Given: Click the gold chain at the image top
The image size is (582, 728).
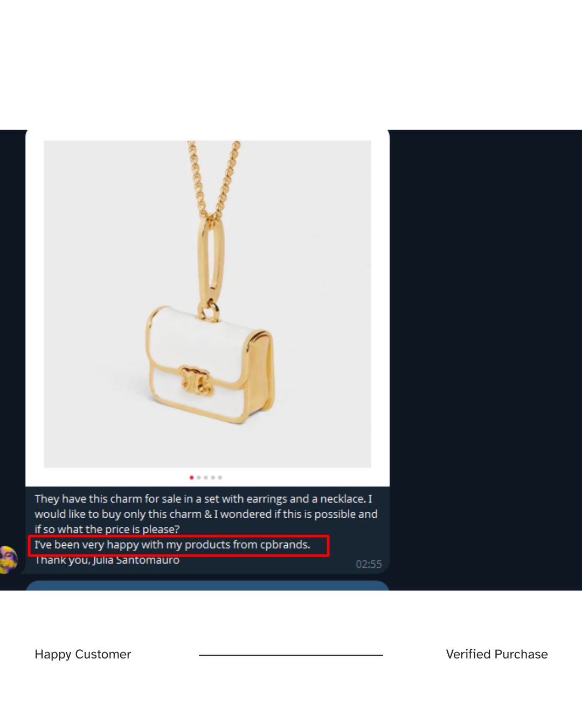Looking at the screenshot, I should pyautogui.click(x=213, y=178).
